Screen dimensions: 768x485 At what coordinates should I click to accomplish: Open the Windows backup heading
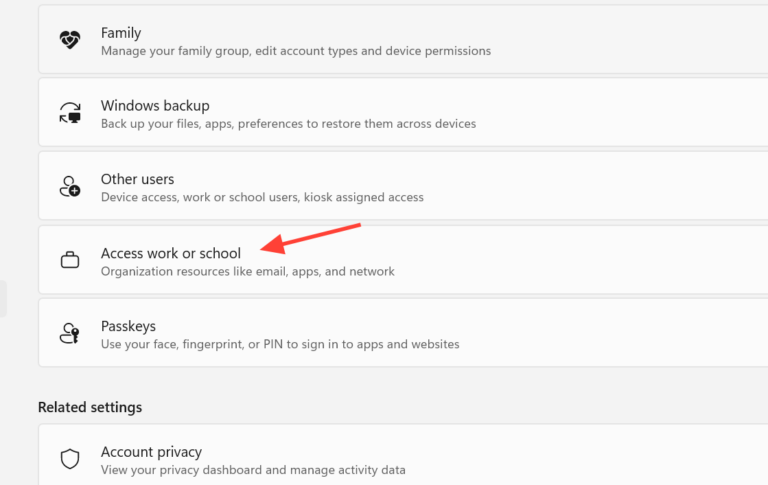click(155, 106)
